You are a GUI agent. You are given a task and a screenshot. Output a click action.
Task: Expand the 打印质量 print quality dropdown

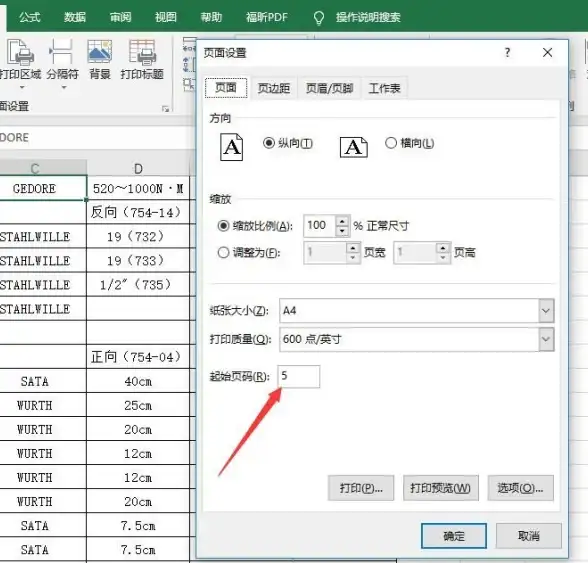click(x=546, y=339)
